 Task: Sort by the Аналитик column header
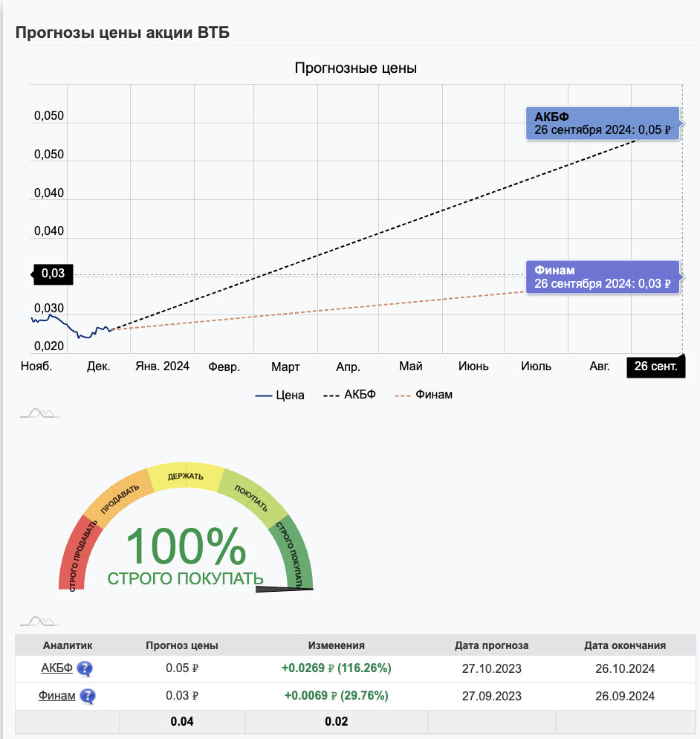(x=68, y=645)
